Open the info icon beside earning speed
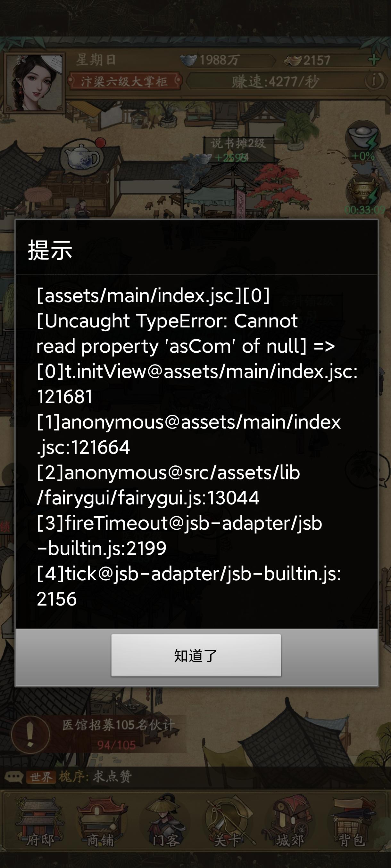The width and height of the screenshot is (391, 868). coord(374,81)
